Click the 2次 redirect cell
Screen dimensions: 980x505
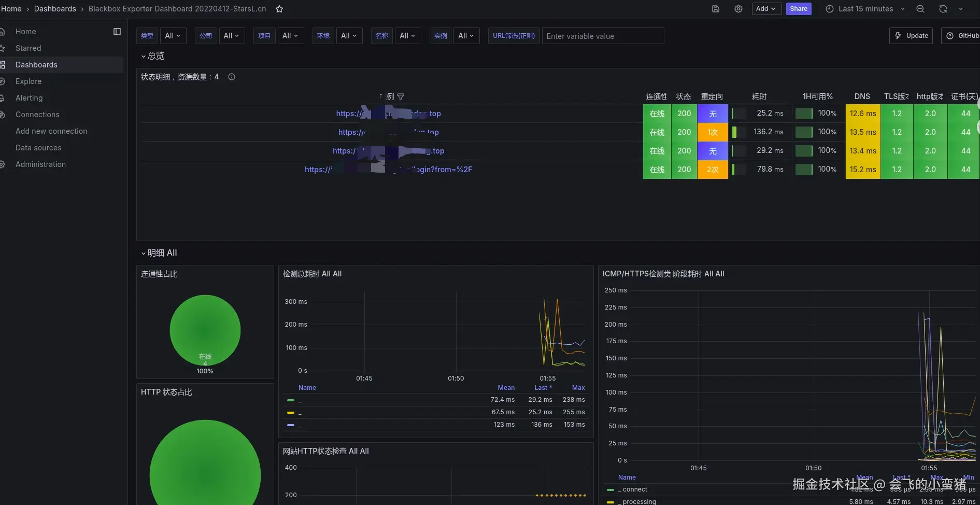(x=713, y=170)
